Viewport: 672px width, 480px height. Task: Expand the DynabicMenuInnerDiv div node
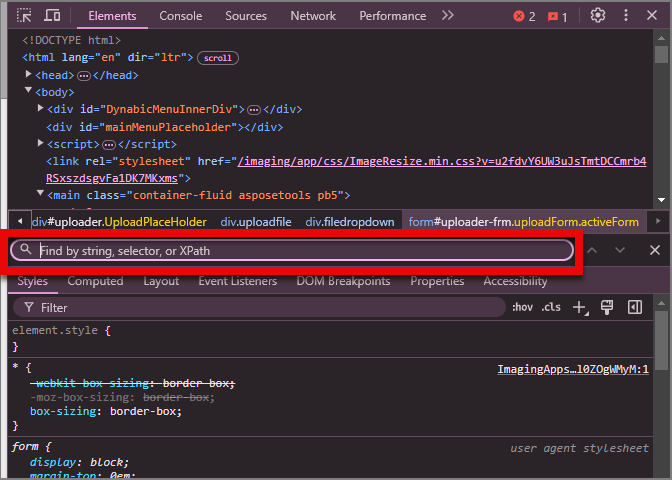tap(40, 108)
